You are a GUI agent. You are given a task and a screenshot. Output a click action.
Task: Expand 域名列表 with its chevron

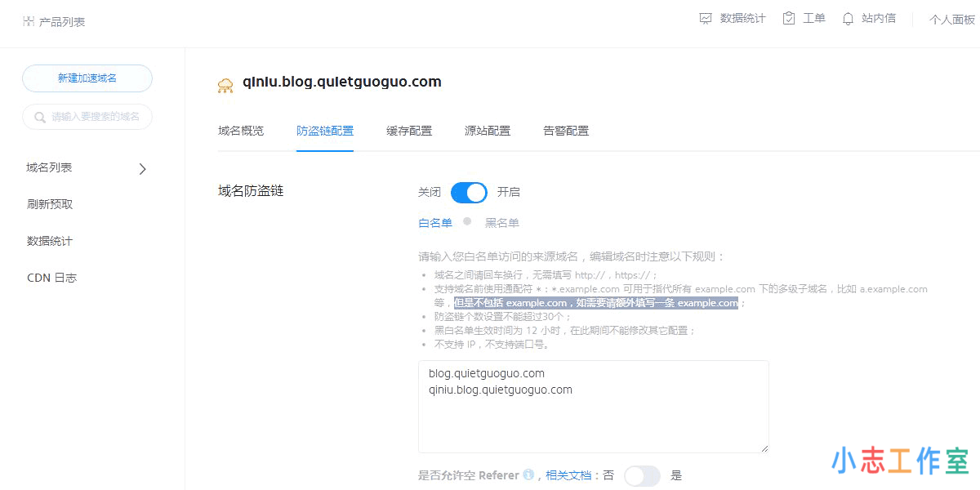click(x=141, y=168)
